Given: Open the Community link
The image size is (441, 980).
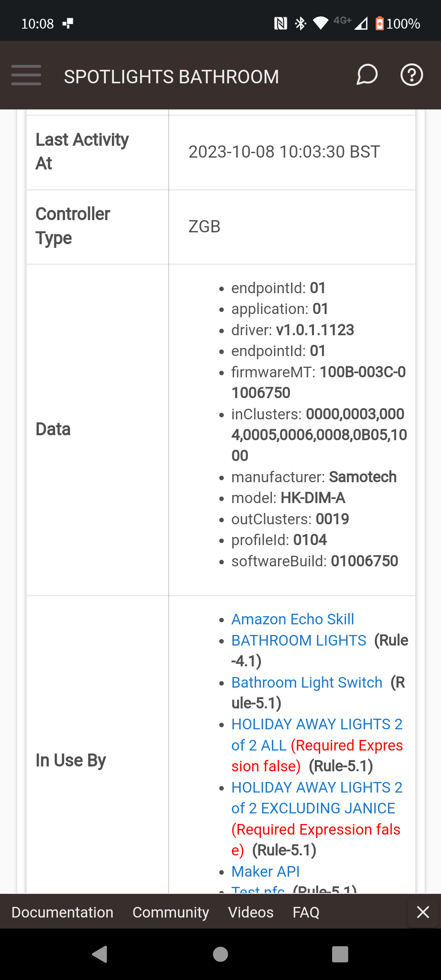Looking at the screenshot, I should tap(171, 912).
